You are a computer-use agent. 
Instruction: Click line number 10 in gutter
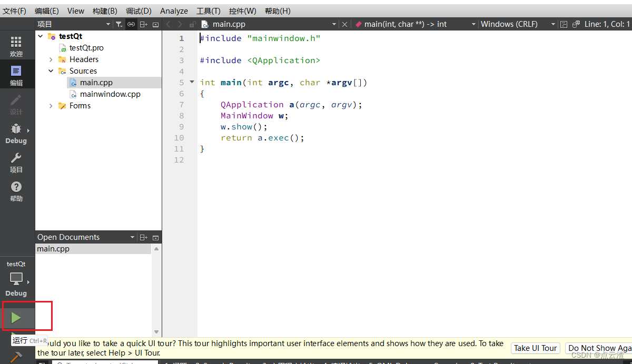[179, 138]
